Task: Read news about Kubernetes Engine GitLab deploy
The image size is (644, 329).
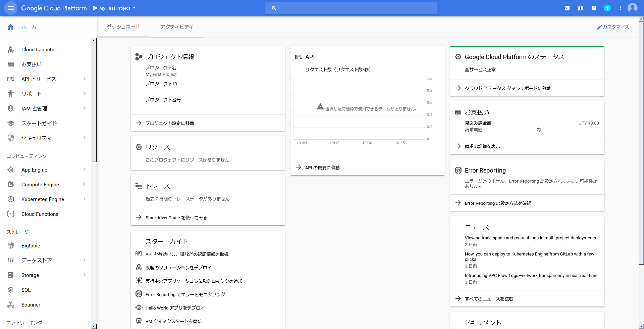Action: (x=529, y=257)
